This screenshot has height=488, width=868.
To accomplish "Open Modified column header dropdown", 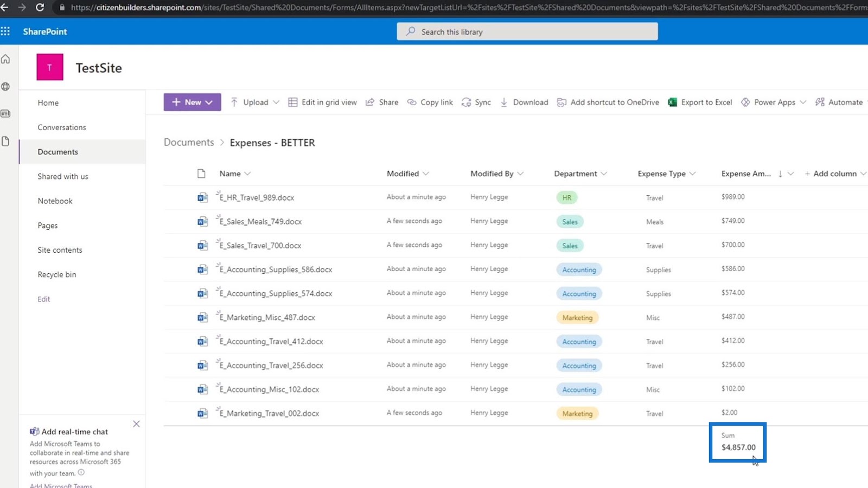I will click(x=408, y=174).
